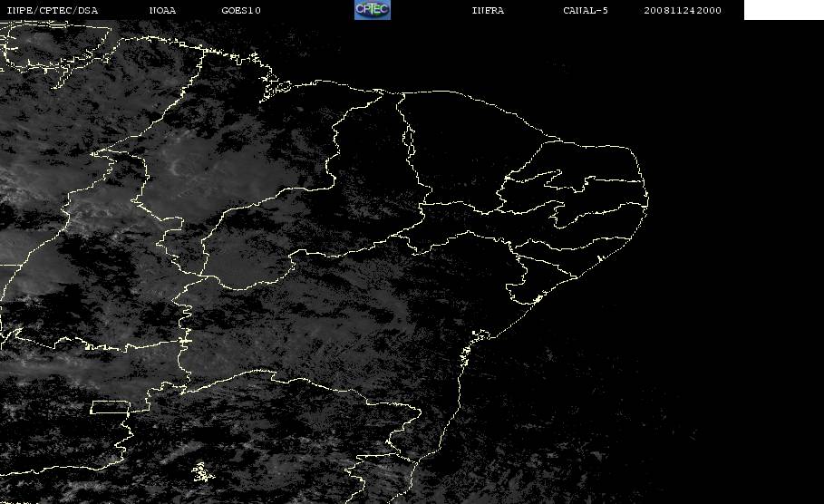This screenshot has height=504, width=824.
Task: Click the CANAL-5 channel label
Action: [586, 11]
